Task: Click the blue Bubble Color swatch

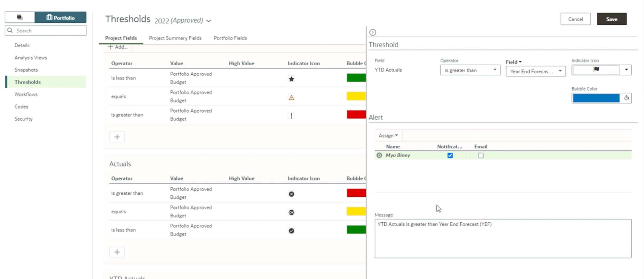Action: pos(596,98)
